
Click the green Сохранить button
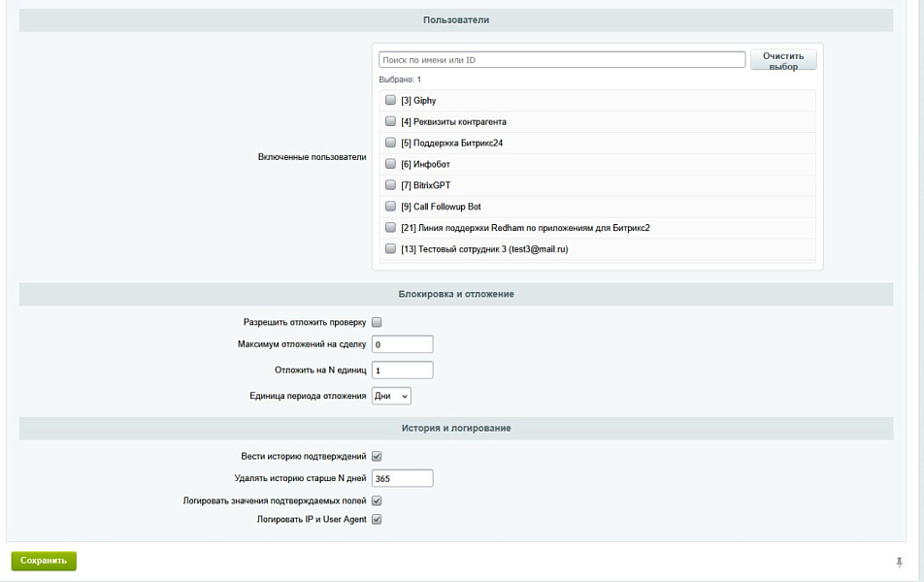coord(44,561)
